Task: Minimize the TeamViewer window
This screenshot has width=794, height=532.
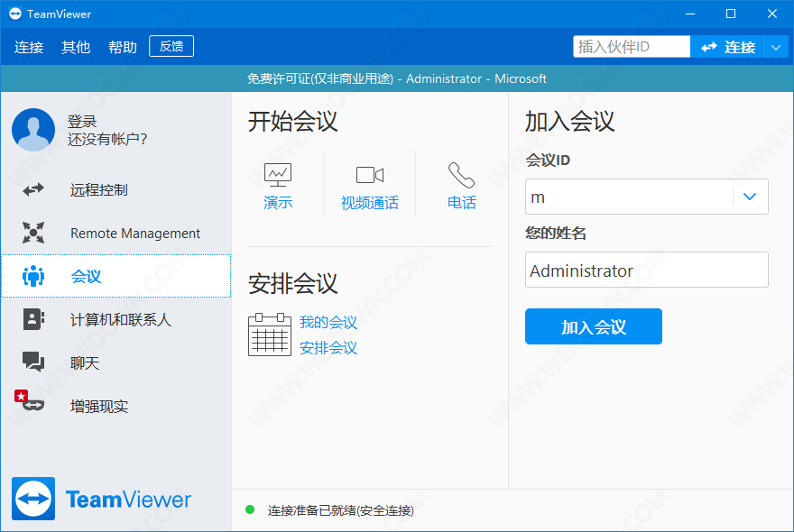Action: pos(690,14)
